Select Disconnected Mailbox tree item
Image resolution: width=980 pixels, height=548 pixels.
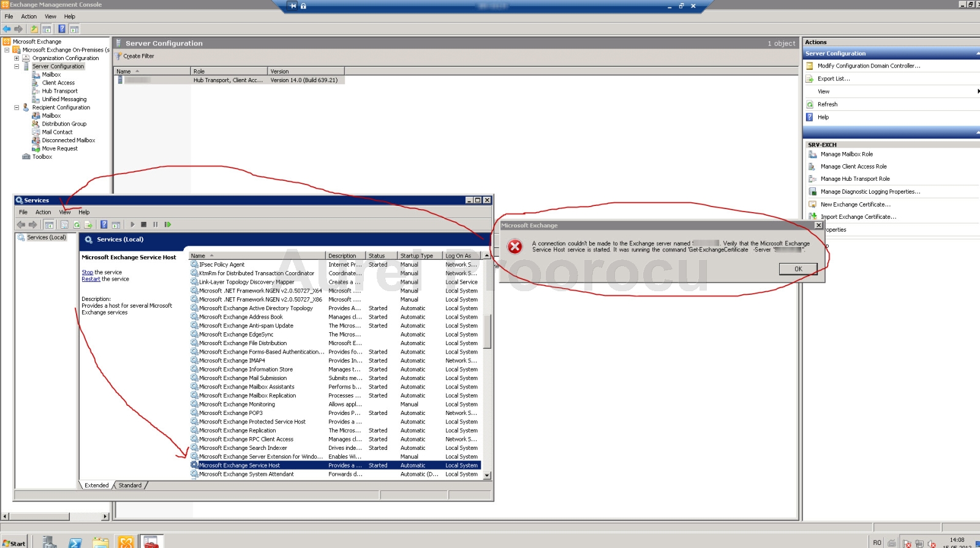tap(68, 140)
